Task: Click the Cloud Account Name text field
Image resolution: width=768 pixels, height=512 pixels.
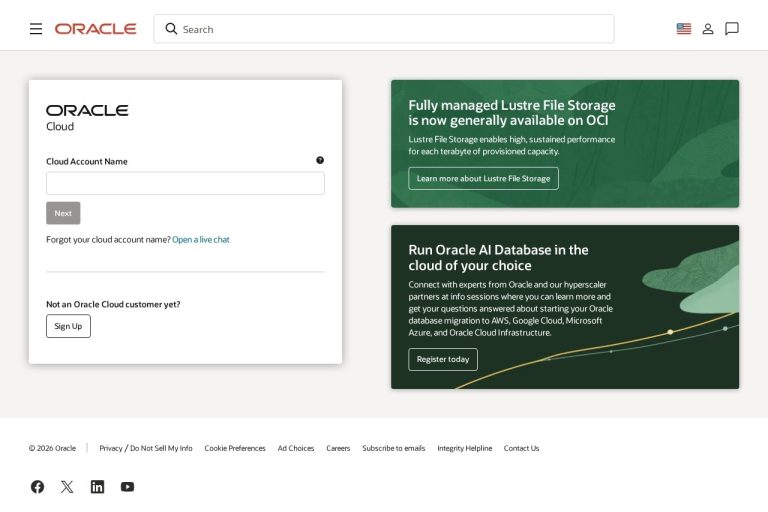Action: [x=185, y=183]
